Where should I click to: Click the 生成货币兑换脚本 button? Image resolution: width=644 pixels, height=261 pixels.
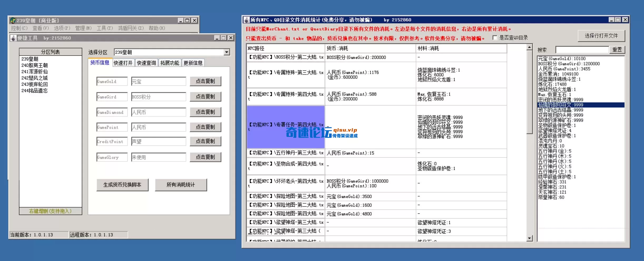[122, 185]
